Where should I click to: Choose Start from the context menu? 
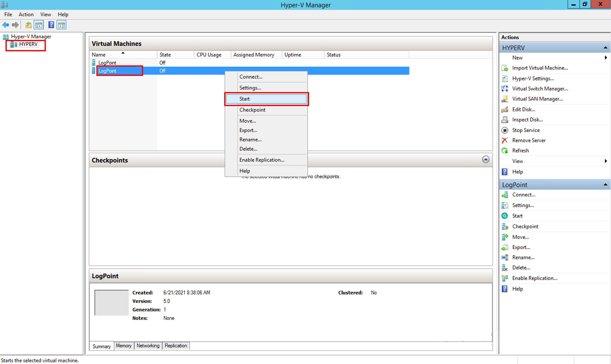(266, 99)
